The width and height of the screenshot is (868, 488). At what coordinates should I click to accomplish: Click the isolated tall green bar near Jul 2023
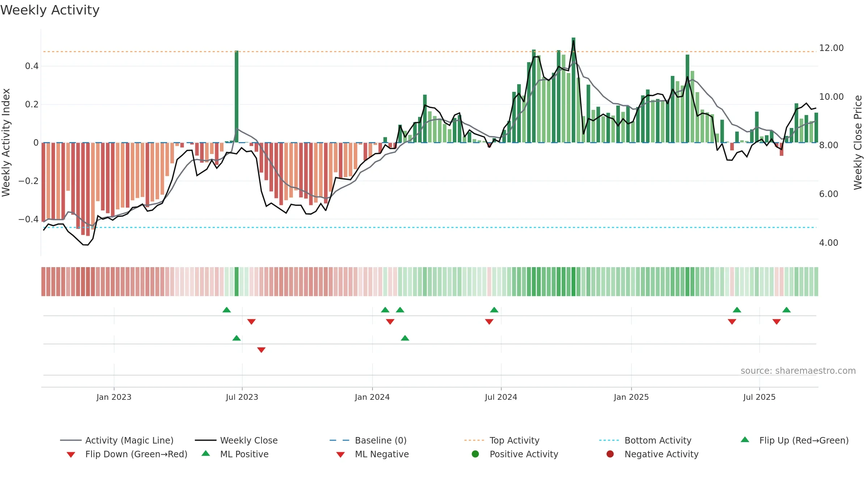pyautogui.click(x=237, y=97)
